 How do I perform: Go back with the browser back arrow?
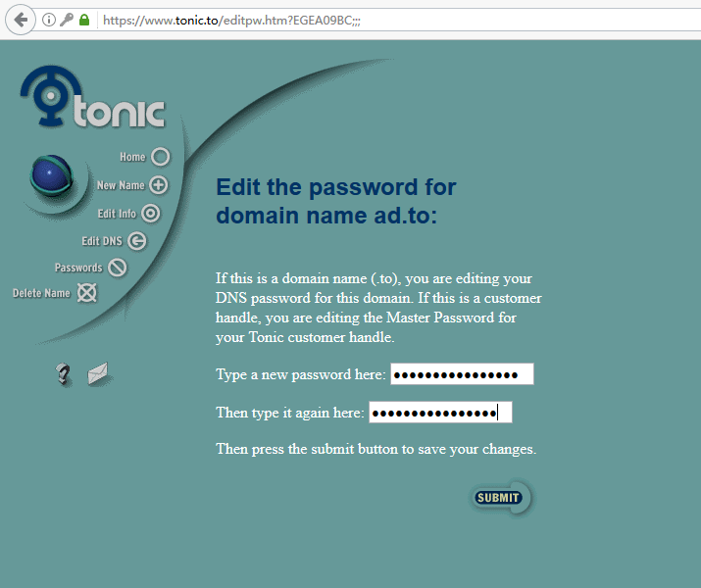point(21,20)
